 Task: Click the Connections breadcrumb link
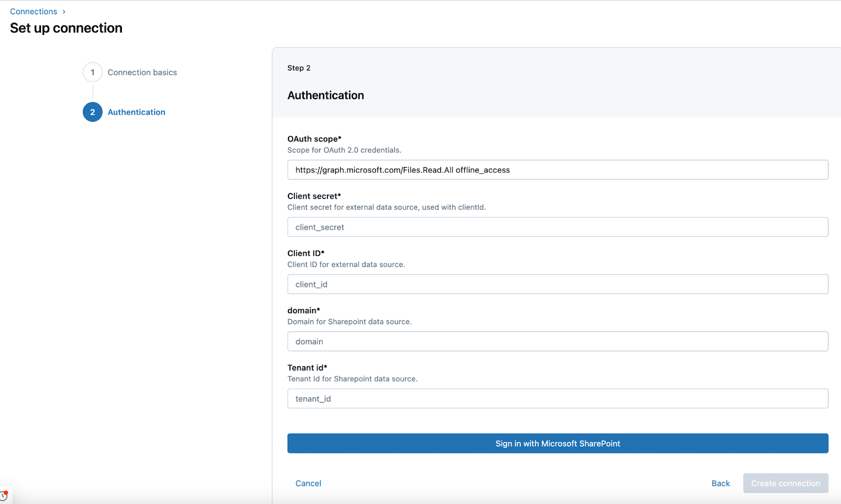click(x=33, y=11)
